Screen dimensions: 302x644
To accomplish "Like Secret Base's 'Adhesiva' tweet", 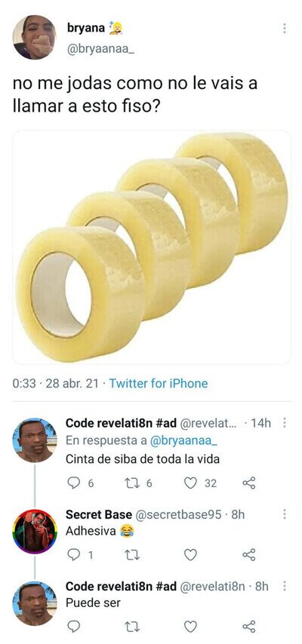I will tap(190, 555).
